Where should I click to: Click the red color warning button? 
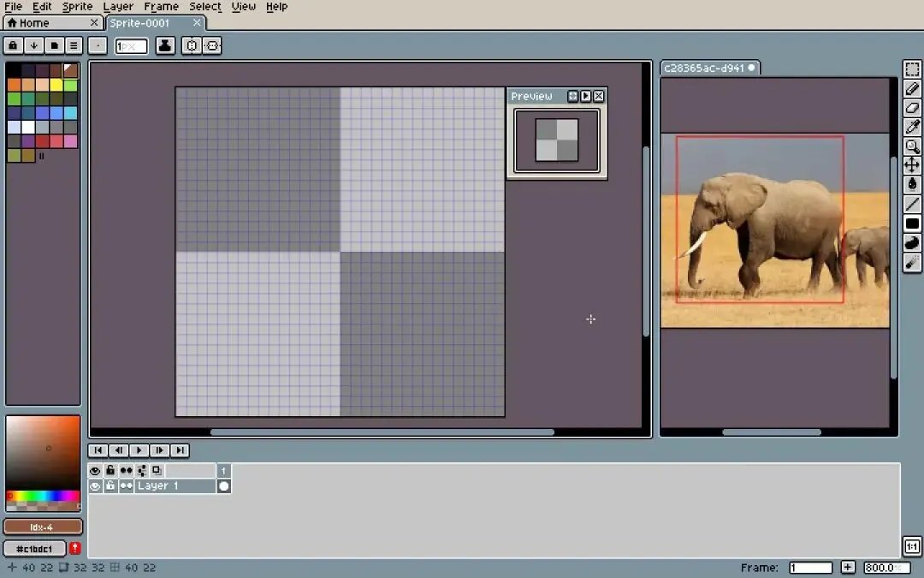[x=74, y=549]
